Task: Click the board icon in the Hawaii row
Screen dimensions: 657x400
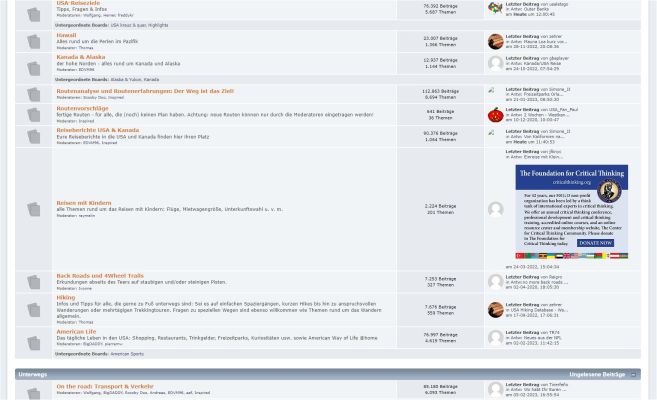Action: pos(34,42)
